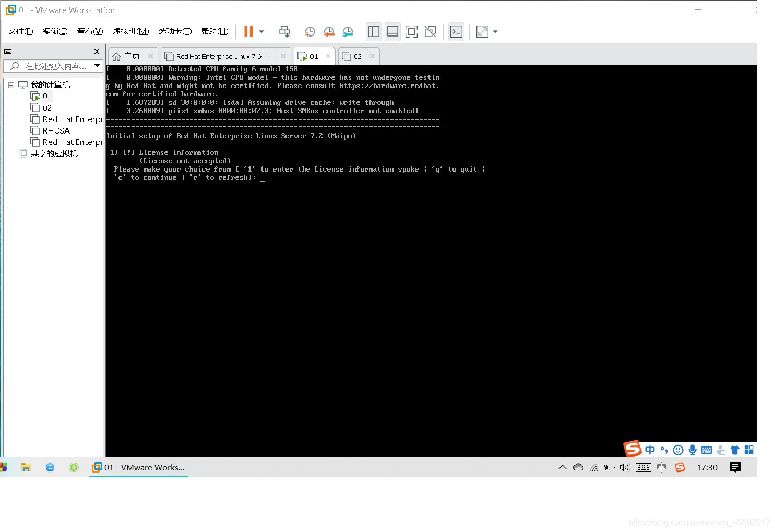This screenshot has width=775, height=532.
Task: Open the stretch display options dropdown
Action: pos(495,32)
